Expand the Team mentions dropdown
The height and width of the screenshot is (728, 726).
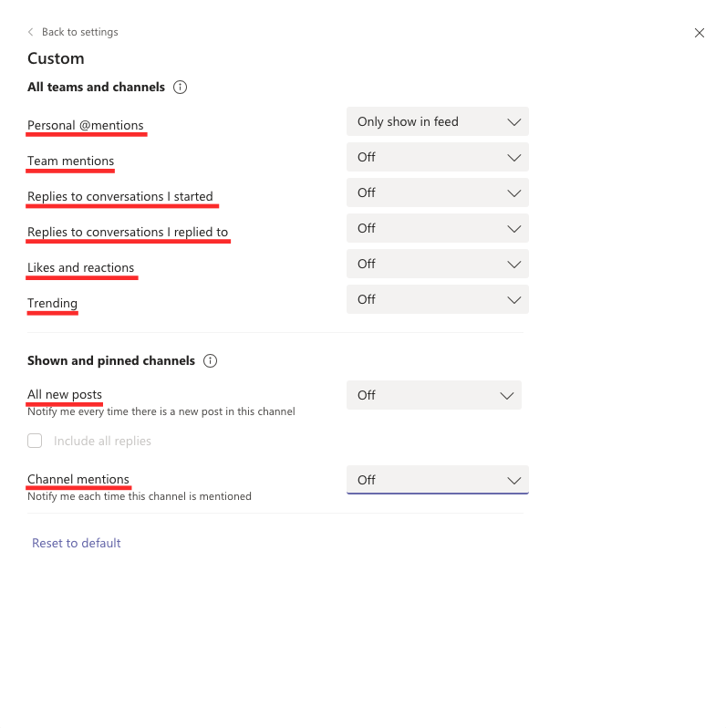pos(437,157)
